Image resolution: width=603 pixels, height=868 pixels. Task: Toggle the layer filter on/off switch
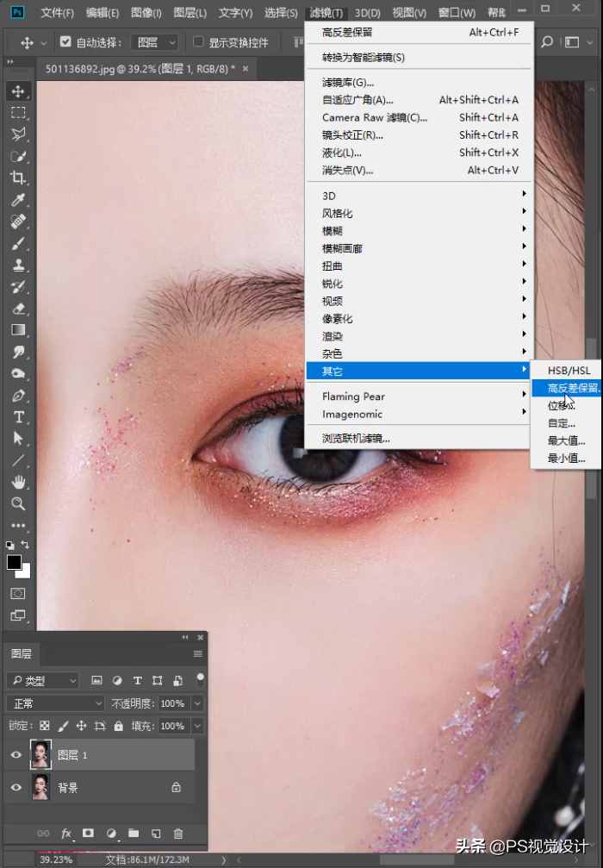tap(200, 680)
